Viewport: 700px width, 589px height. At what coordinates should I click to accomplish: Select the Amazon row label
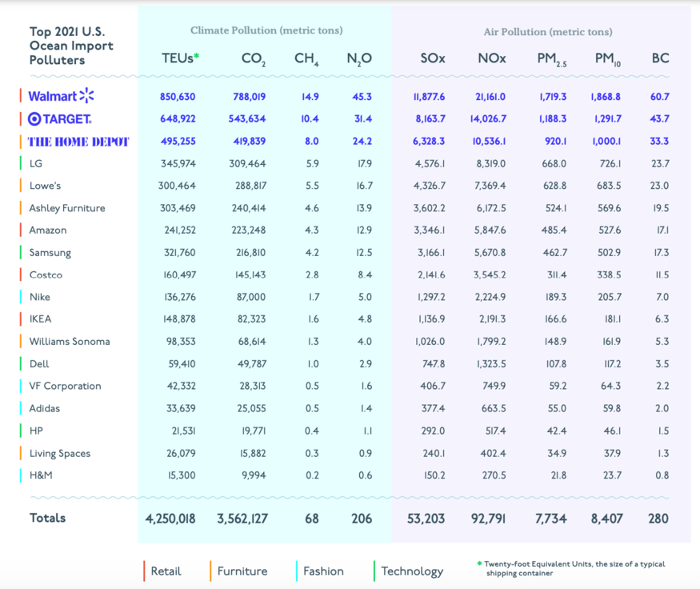[x=48, y=230]
